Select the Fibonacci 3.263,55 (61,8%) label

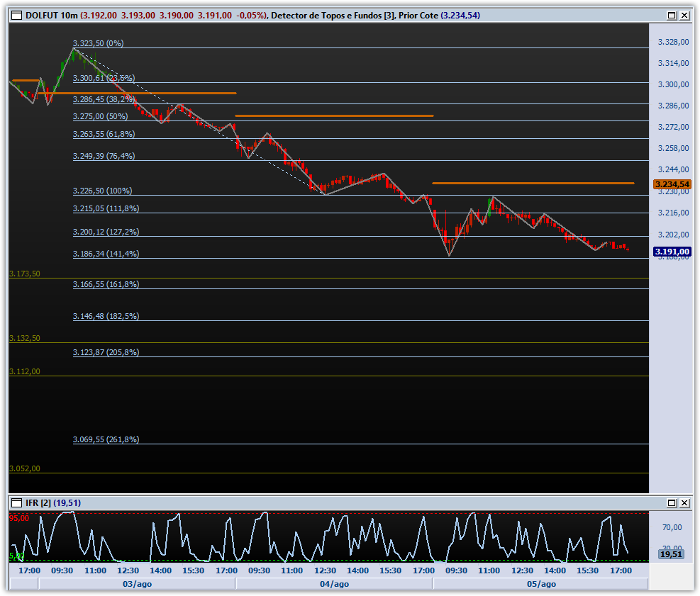point(104,134)
